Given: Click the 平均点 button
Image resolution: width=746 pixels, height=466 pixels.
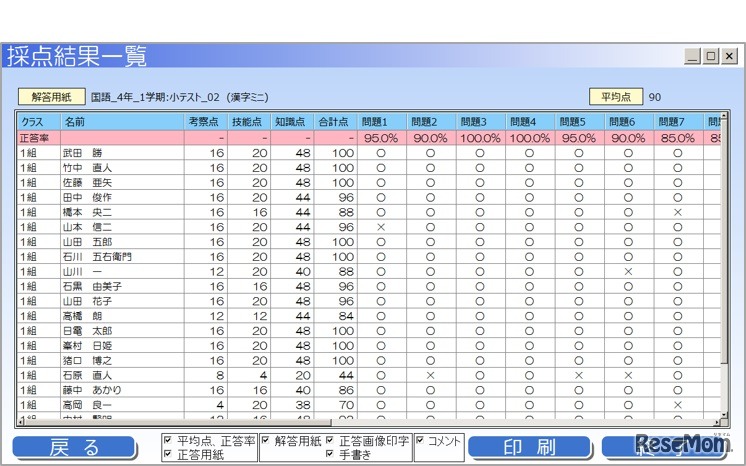Looking at the screenshot, I should click(616, 97).
